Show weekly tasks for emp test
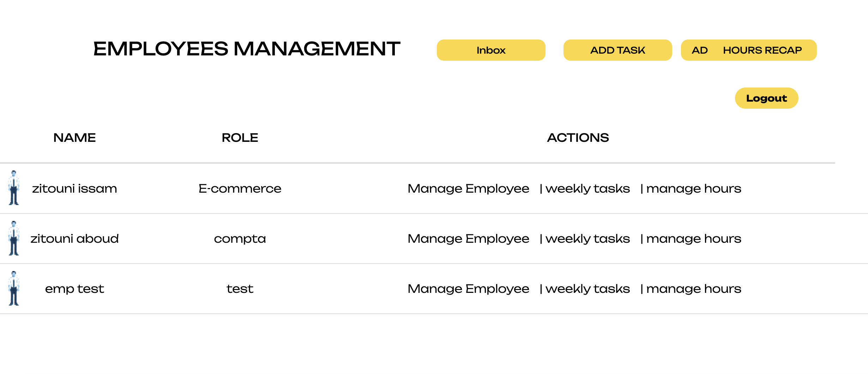The image size is (868, 374). click(587, 289)
